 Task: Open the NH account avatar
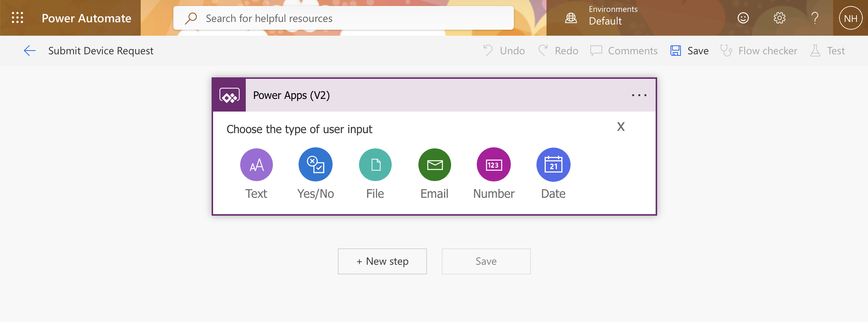(x=851, y=18)
